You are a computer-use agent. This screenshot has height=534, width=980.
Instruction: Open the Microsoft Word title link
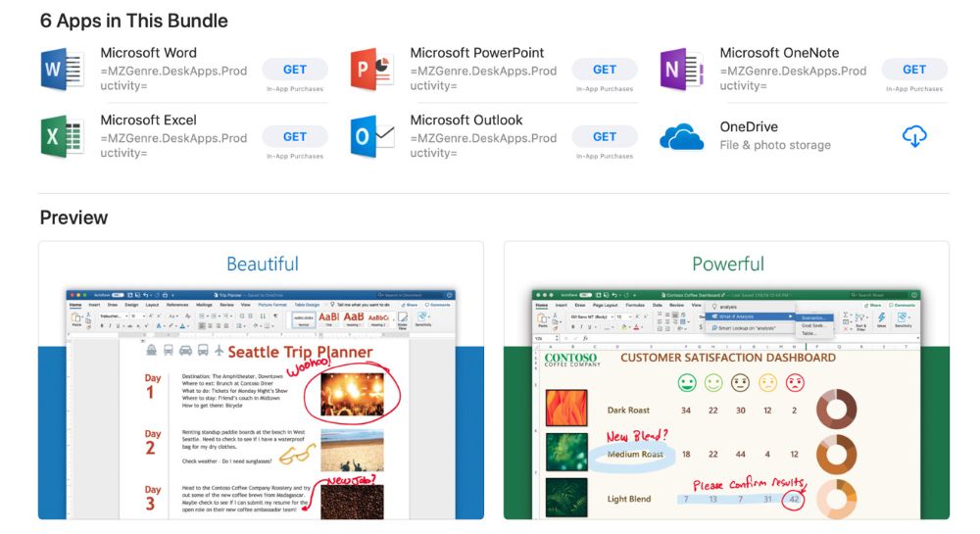(x=149, y=53)
